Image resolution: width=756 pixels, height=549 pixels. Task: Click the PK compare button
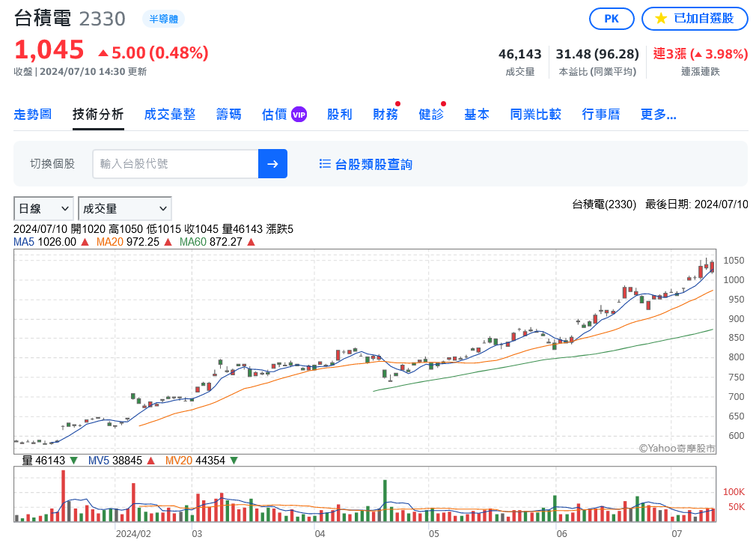pyautogui.click(x=612, y=19)
